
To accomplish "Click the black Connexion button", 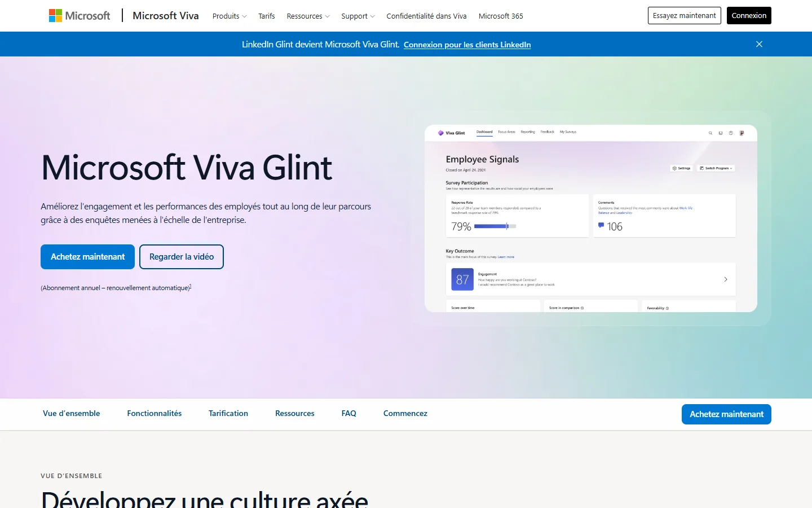I will (749, 16).
